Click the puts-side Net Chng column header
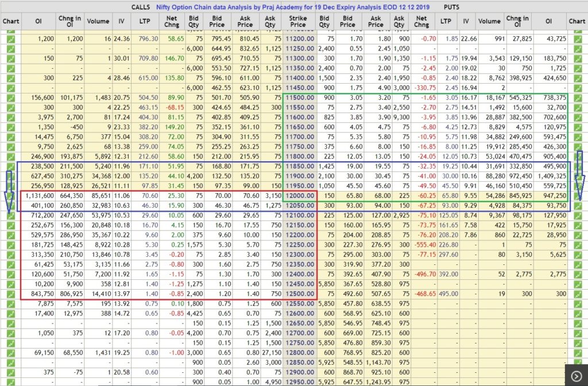The image size is (588, 386). (421, 22)
